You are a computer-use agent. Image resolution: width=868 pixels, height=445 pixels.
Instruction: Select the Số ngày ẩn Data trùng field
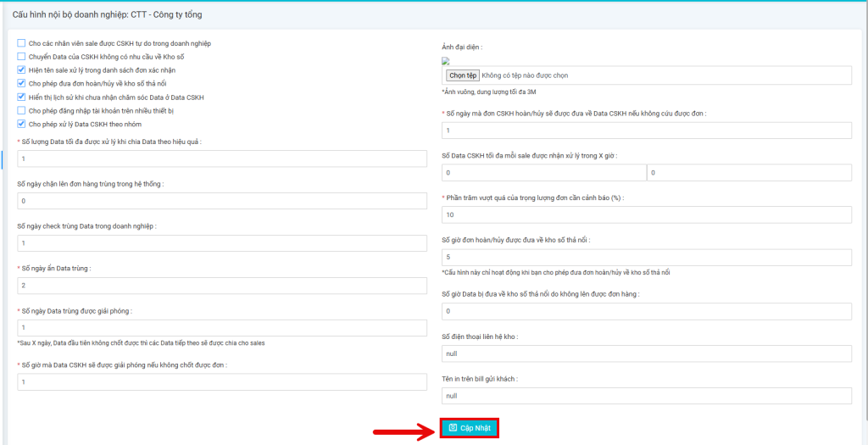point(221,286)
